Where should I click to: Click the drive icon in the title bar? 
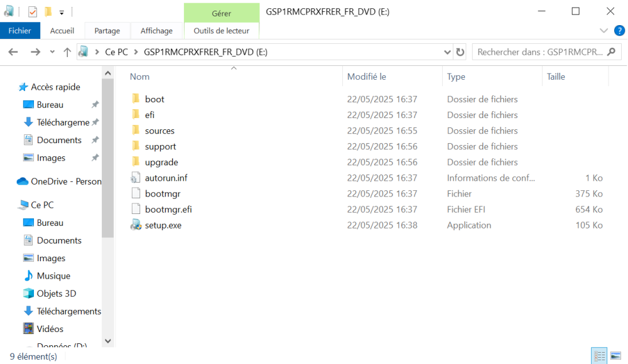click(x=8, y=11)
